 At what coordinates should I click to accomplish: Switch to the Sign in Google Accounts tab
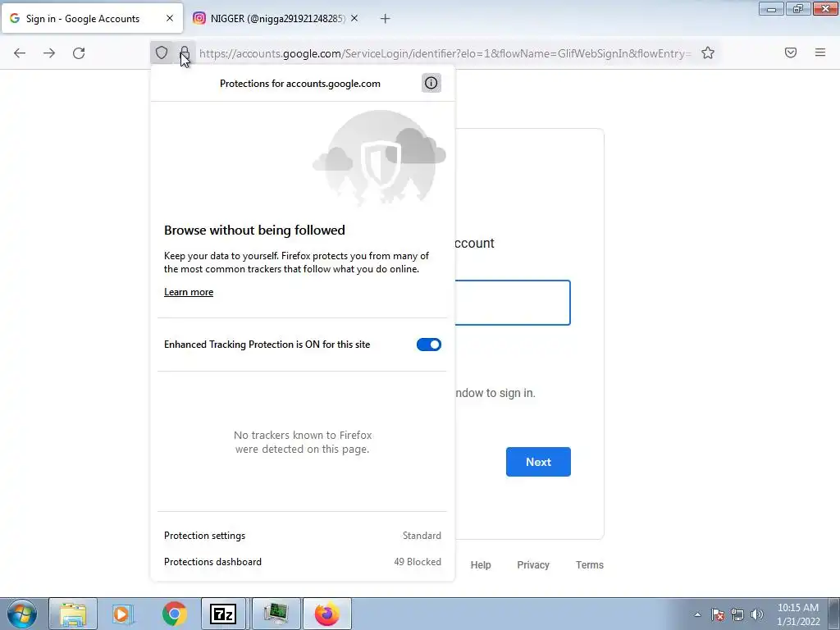click(x=92, y=18)
